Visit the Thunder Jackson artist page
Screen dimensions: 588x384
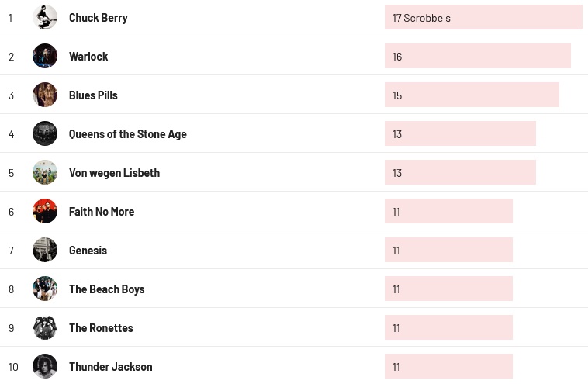[x=110, y=367]
